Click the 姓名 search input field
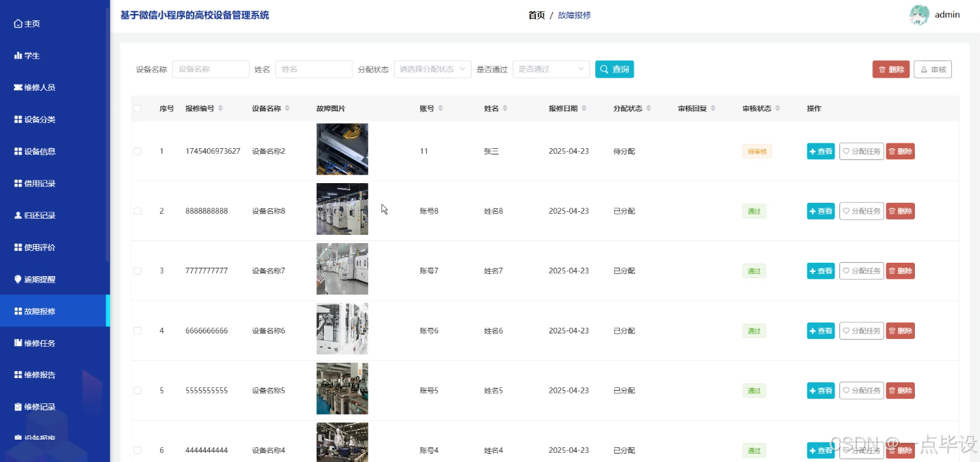The height and width of the screenshot is (462, 980). tap(313, 69)
